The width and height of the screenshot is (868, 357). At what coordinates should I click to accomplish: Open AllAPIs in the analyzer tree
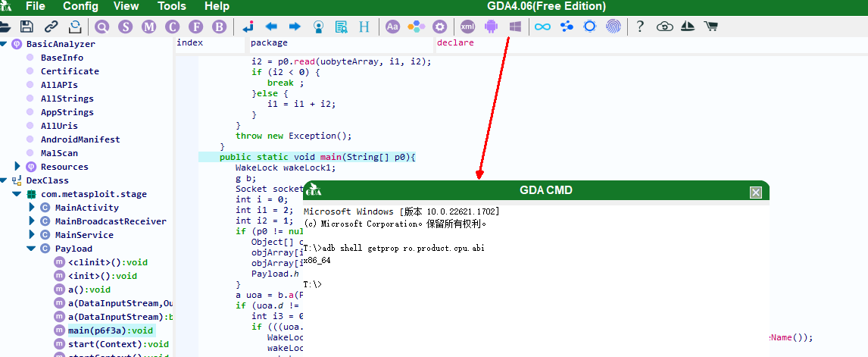(x=59, y=85)
